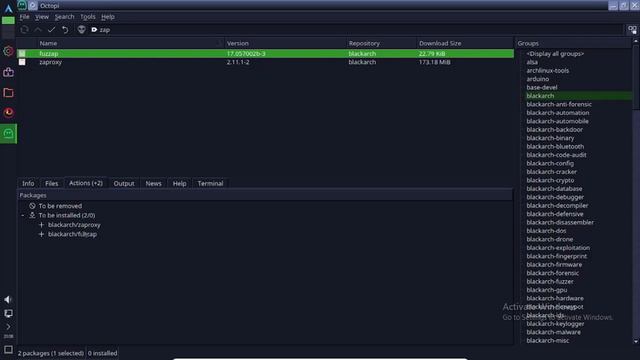Click the 2 packages (1 selected) status text
Screen dimensions: 640x360
tap(51, 353)
